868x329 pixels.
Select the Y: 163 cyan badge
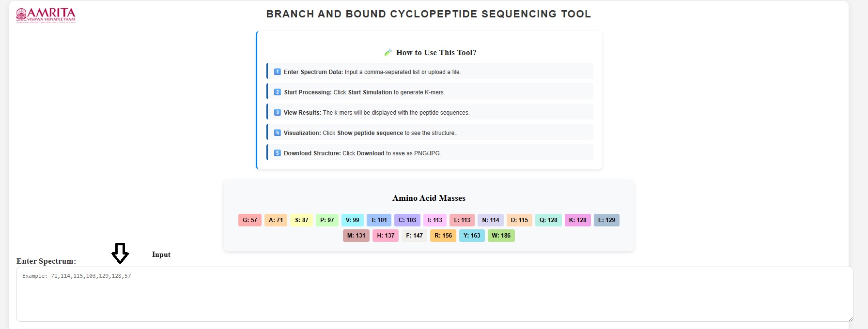[472, 236]
